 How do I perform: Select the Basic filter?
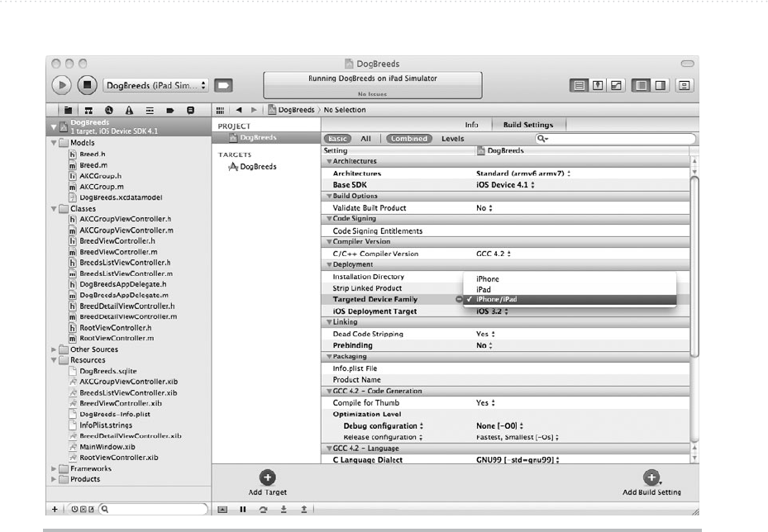[337, 139]
